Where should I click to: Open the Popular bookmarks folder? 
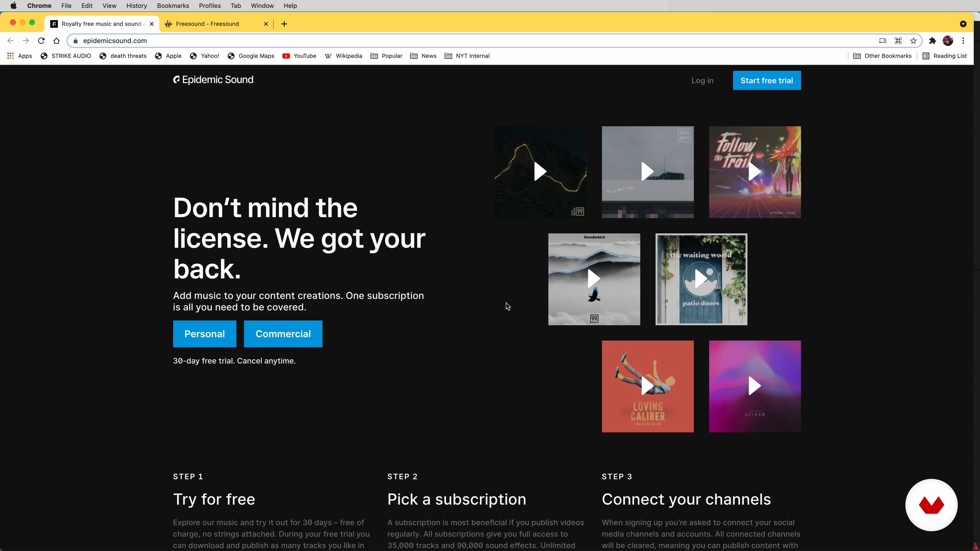tap(386, 56)
